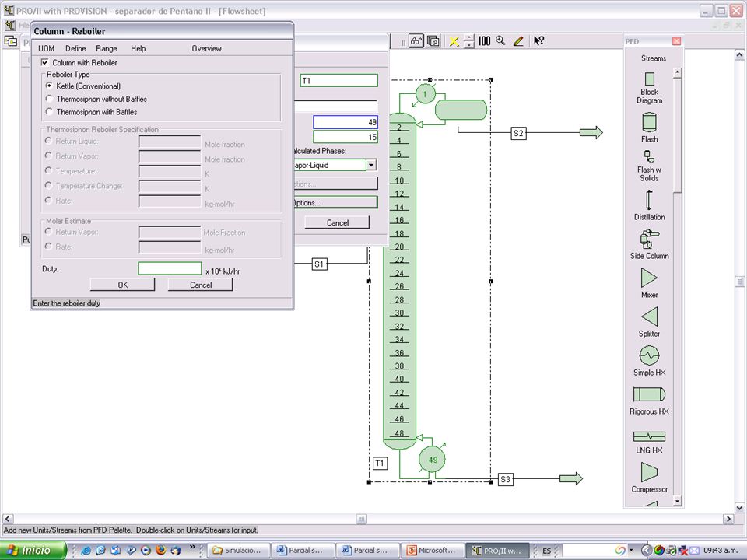
Task: Choose the Compressor unit icon
Action: (649, 472)
